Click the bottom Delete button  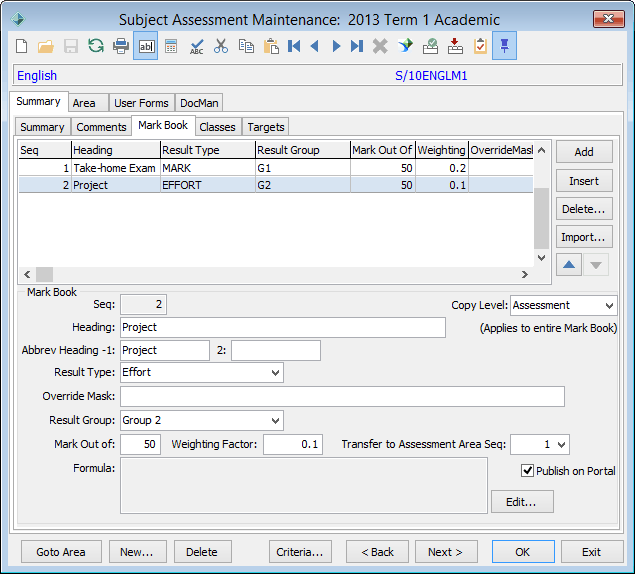tap(202, 552)
